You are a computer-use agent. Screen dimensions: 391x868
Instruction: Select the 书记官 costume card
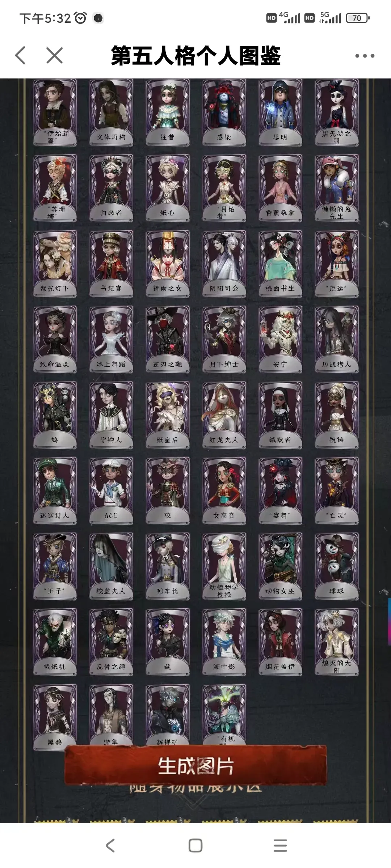click(x=111, y=264)
